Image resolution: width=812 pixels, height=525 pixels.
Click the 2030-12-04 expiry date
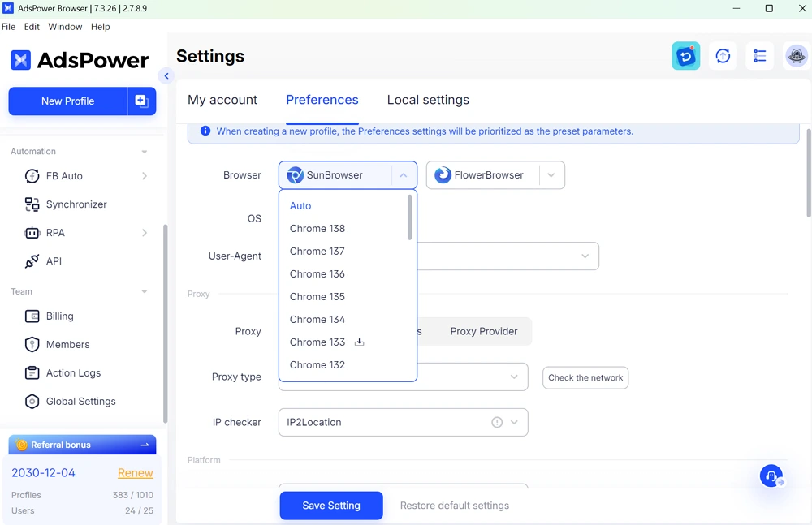coord(43,473)
